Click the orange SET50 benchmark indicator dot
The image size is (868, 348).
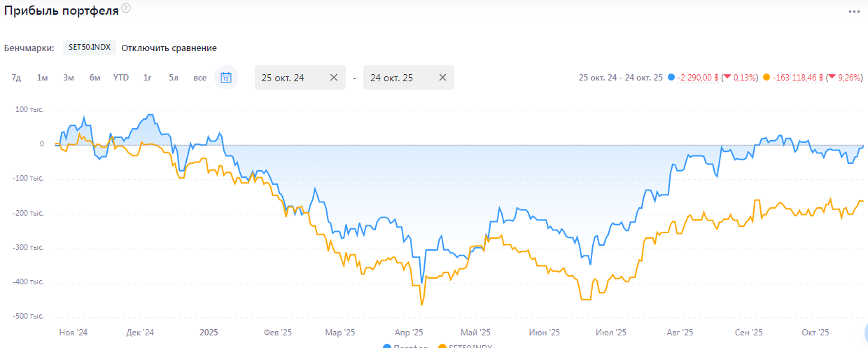pos(767,78)
